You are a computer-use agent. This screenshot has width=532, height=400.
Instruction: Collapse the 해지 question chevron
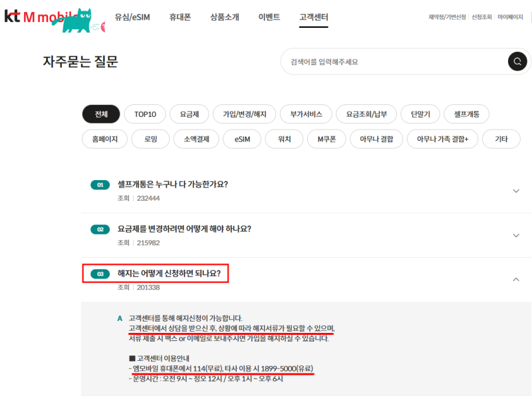coord(516,279)
